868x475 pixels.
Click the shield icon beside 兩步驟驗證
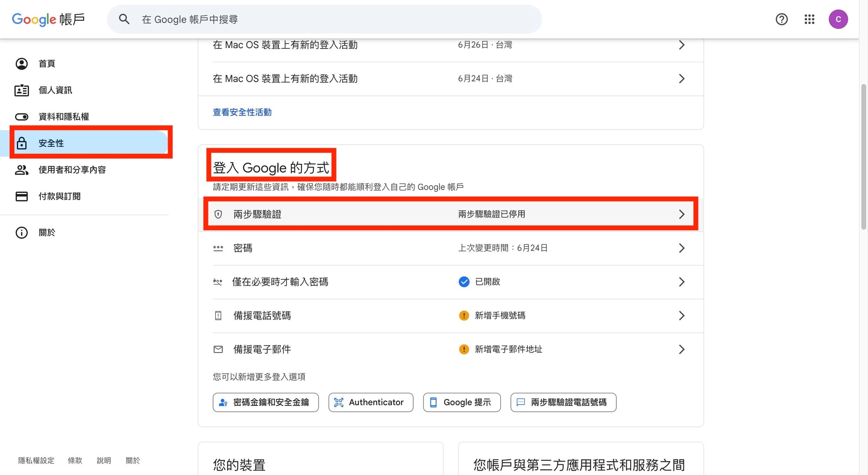coord(218,214)
